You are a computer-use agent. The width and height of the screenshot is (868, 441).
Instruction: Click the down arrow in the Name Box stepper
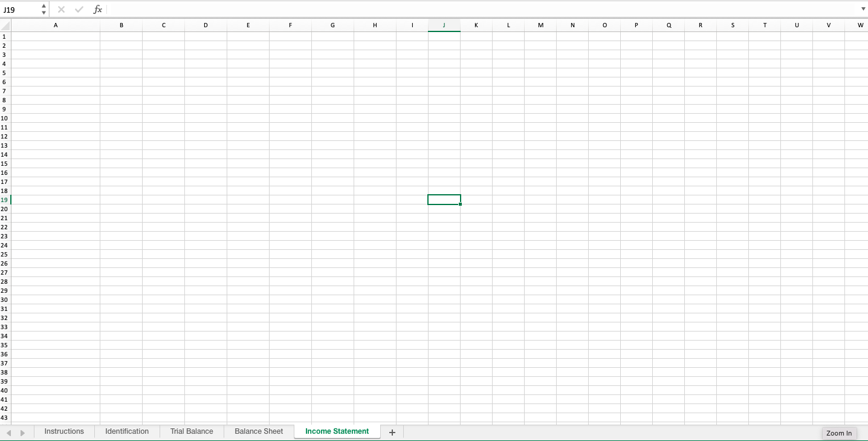[x=43, y=12]
